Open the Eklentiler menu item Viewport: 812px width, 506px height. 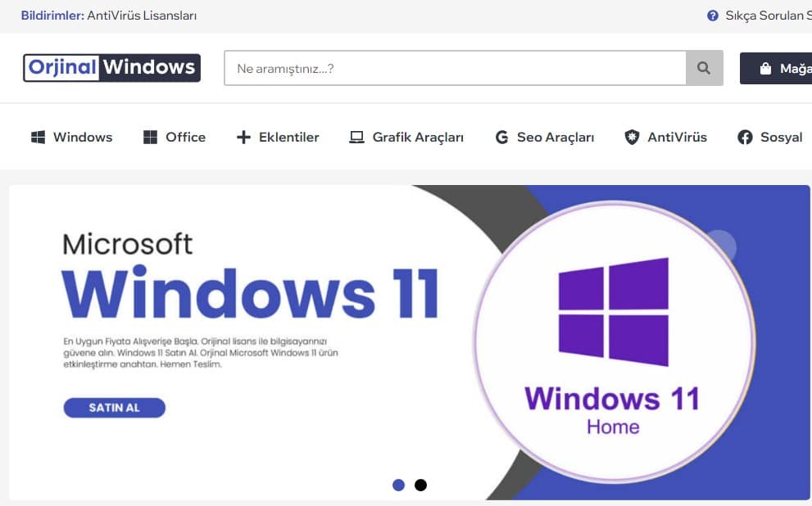[x=278, y=137]
